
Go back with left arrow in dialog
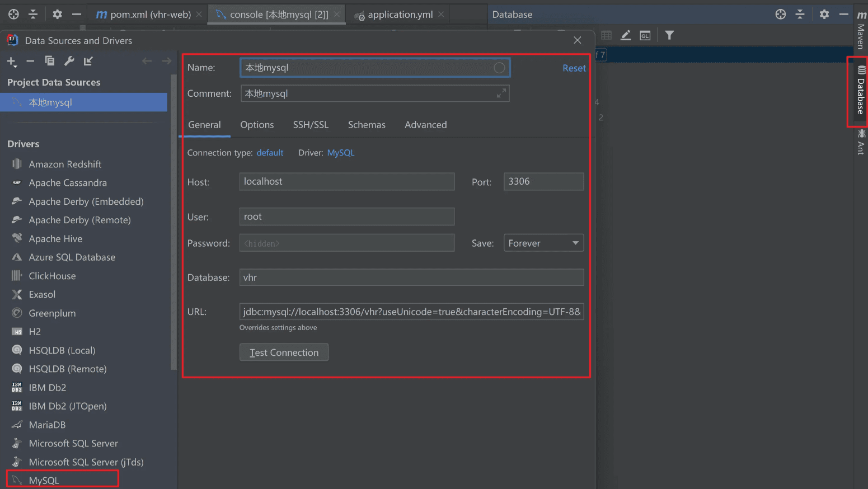147,61
